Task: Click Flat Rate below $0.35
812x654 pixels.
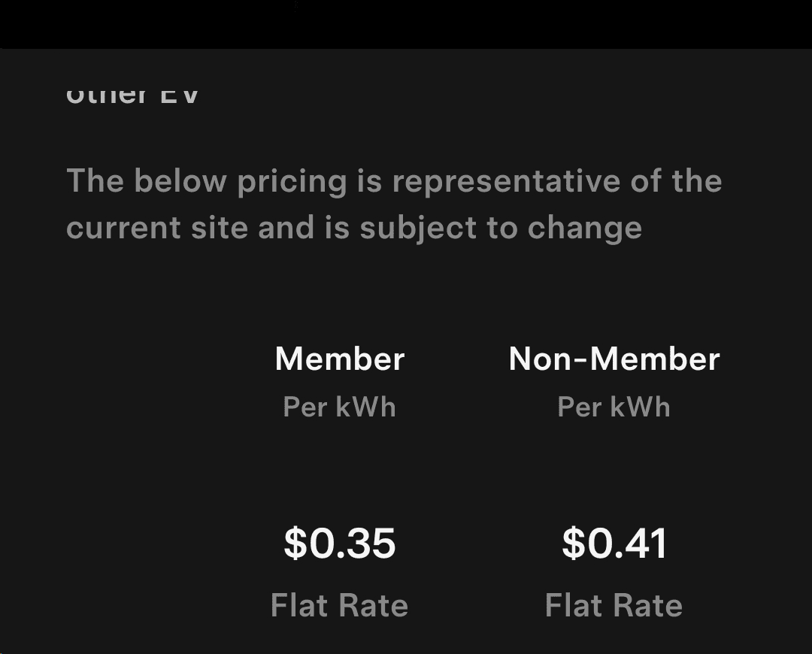Action: click(x=339, y=605)
